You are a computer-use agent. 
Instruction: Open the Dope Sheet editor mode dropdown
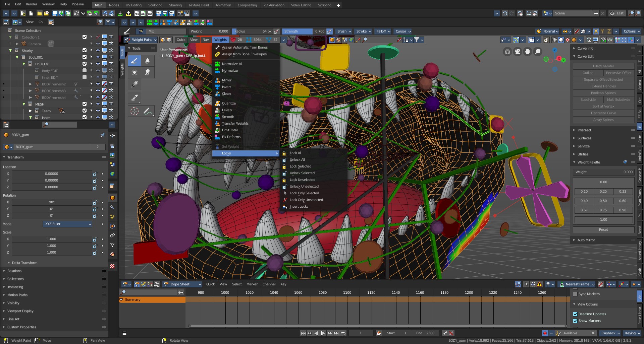pos(182,284)
